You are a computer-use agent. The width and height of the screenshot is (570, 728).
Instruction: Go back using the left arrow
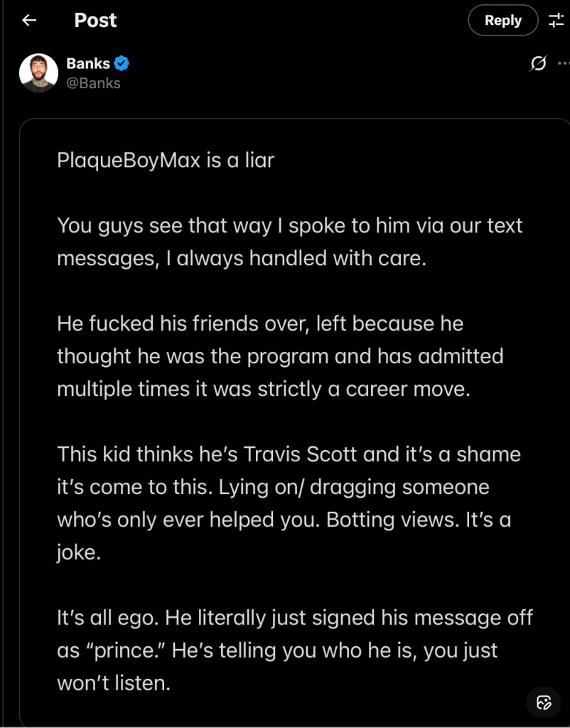tap(29, 21)
